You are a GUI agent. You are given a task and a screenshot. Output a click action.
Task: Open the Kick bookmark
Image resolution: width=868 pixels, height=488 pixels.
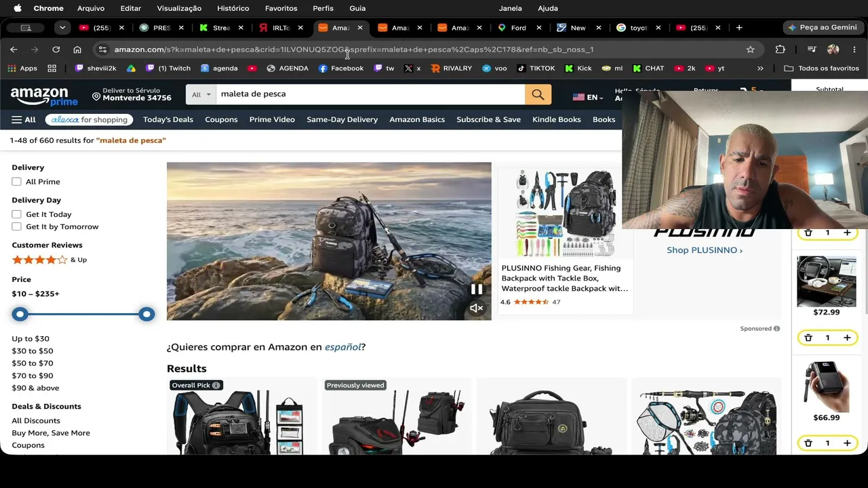pos(578,68)
